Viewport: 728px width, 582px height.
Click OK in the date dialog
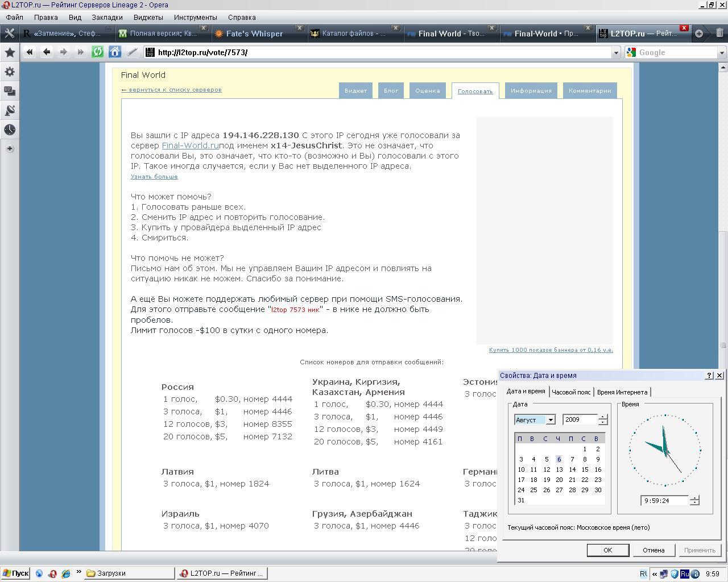coord(607,550)
